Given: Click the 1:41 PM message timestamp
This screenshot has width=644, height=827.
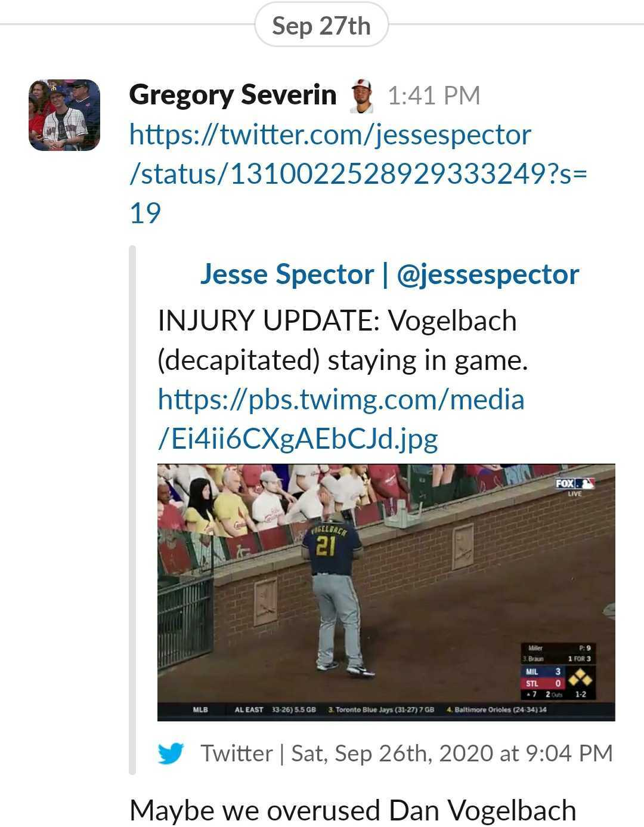Looking at the screenshot, I should (x=434, y=95).
